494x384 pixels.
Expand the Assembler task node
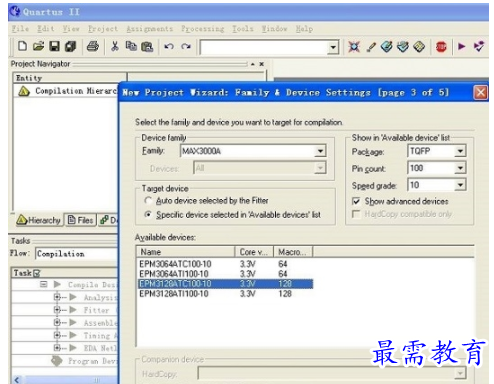(57, 322)
